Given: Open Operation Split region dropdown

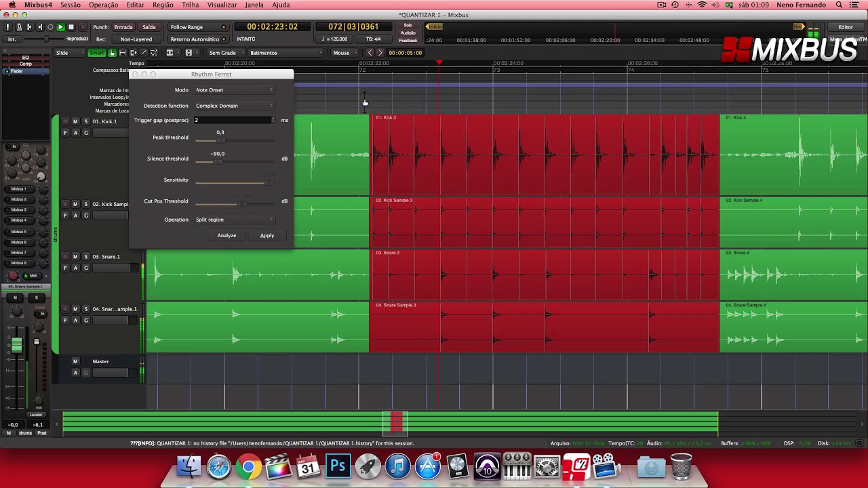Looking at the screenshot, I should coord(234,220).
